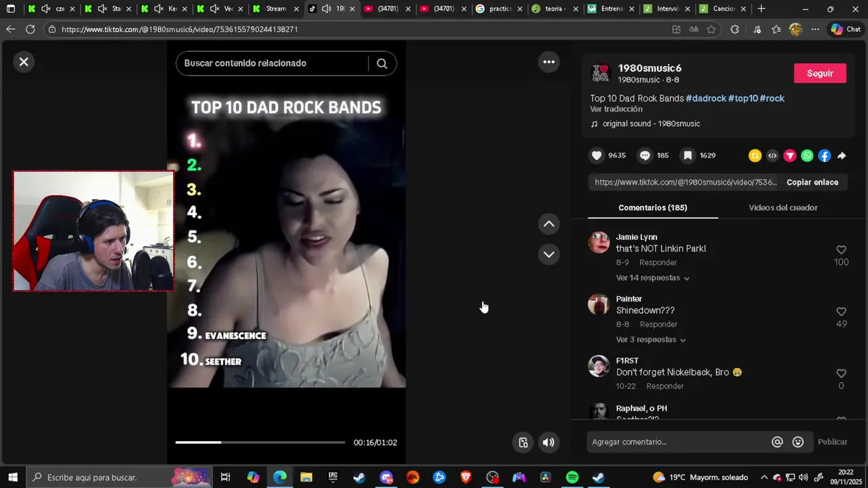Like Jamie Lynn's comment
Screen dimensions: 868x488
(x=841, y=249)
